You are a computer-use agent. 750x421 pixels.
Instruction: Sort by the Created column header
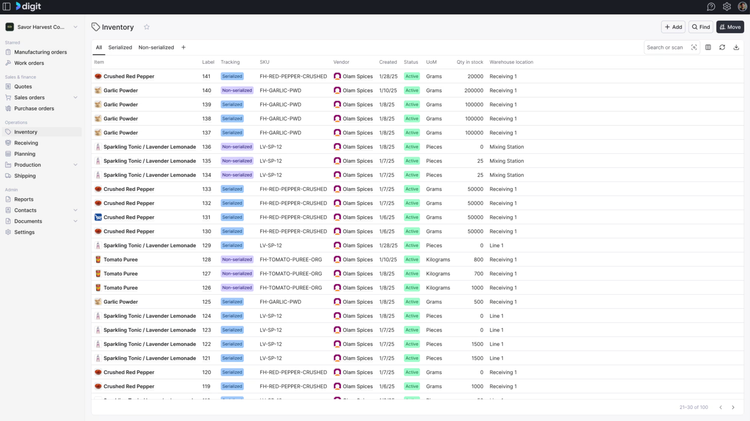click(x=388, y=62)
